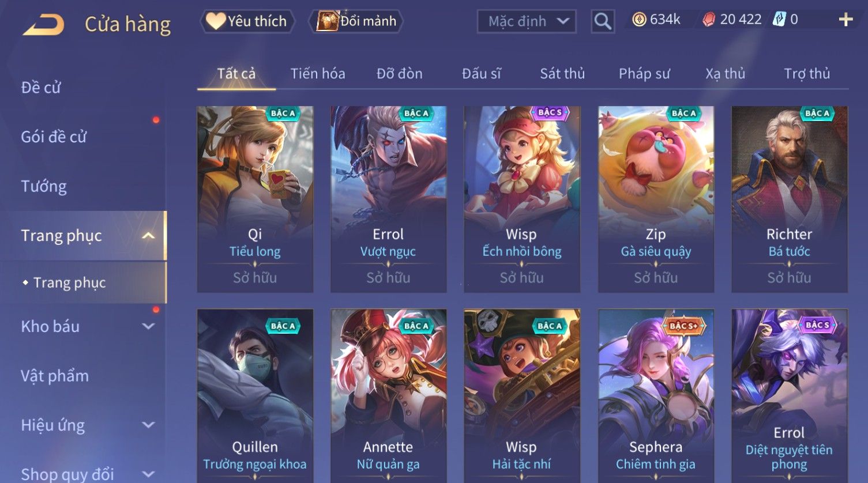868x483 pixels.
Task: Open the Mặc định sort dropdown
Action: tap(527, 21)
